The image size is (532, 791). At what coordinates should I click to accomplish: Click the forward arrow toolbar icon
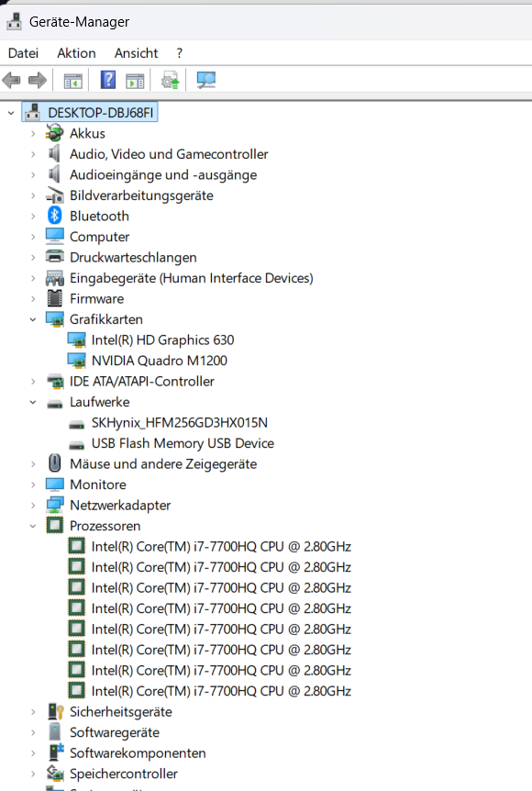click(x=38, y=80)
